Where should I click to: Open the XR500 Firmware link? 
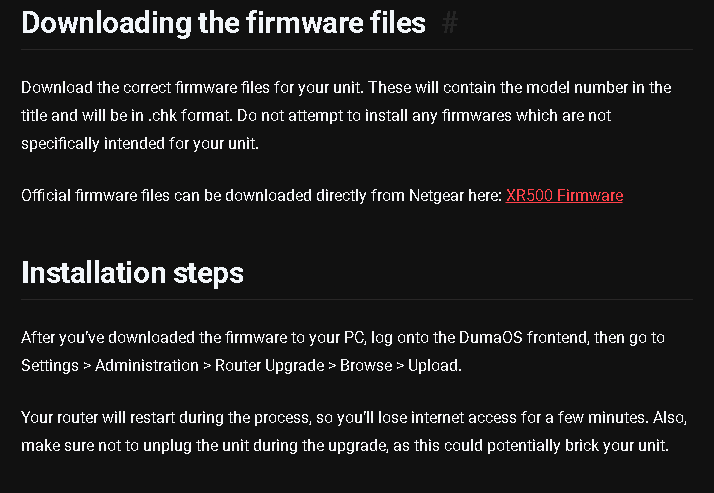564,195
